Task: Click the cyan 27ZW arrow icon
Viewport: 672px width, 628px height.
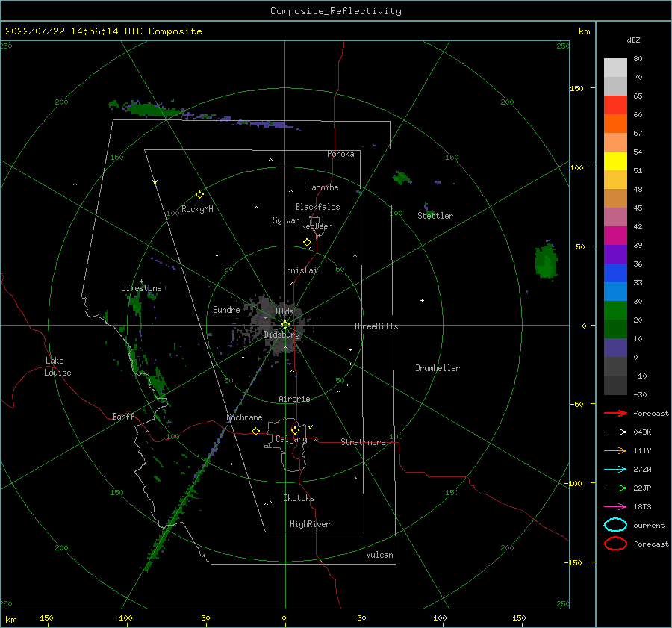Action: 615,470
